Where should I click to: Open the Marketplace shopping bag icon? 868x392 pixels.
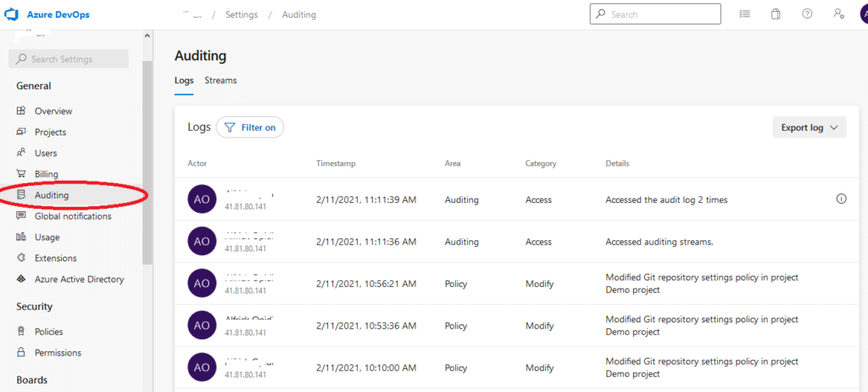(776, 14)
